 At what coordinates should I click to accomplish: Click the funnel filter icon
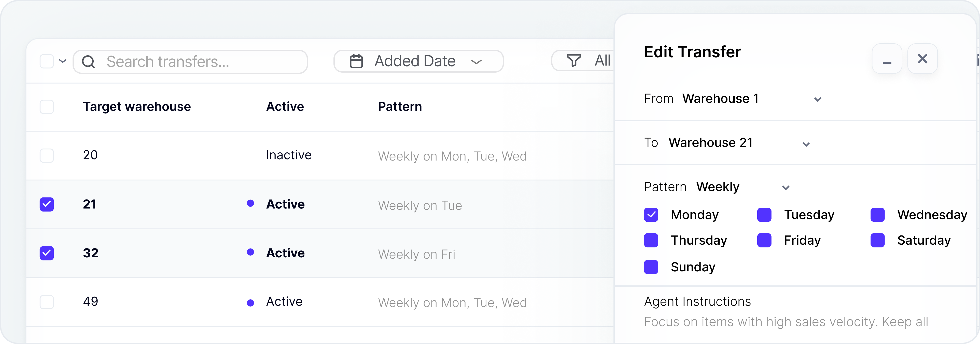point(574,61)
